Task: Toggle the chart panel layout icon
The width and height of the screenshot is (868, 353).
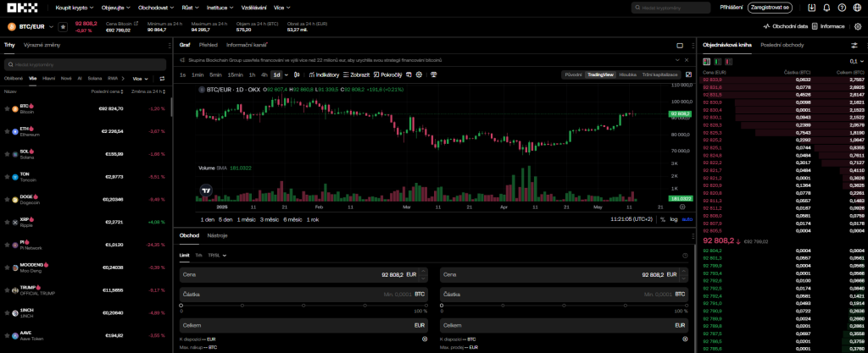Action: point(680,46)
